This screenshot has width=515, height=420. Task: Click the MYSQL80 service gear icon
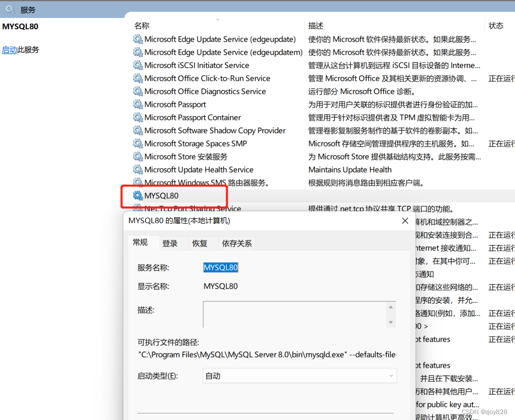(x=138, y=195)
